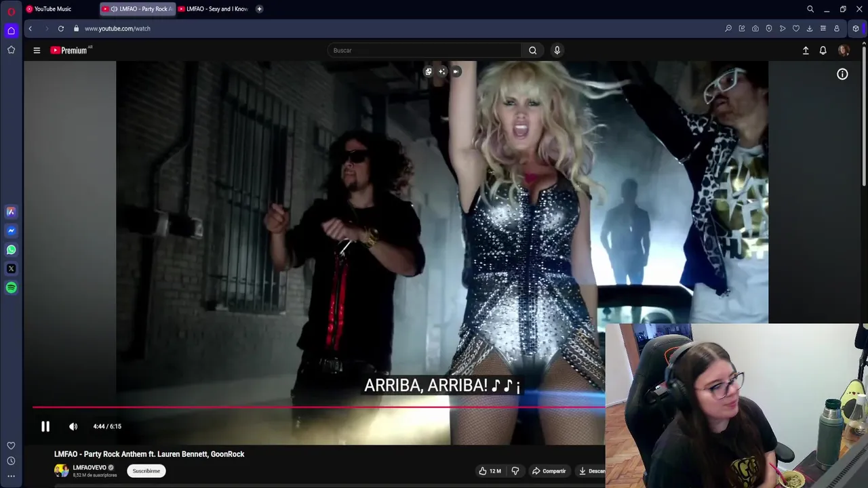
Task: Open the Opera profile person icon
Action: point(837,28)
